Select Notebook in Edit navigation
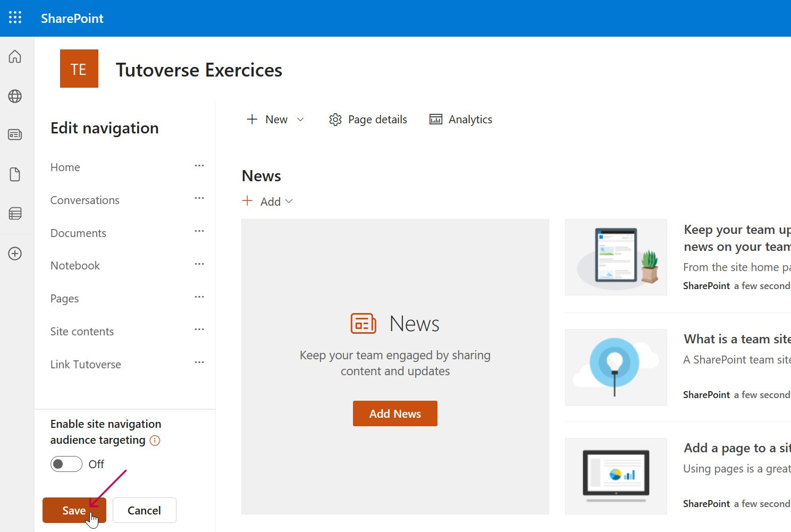Screen dimensions: 791x532 tap(75, 266)
